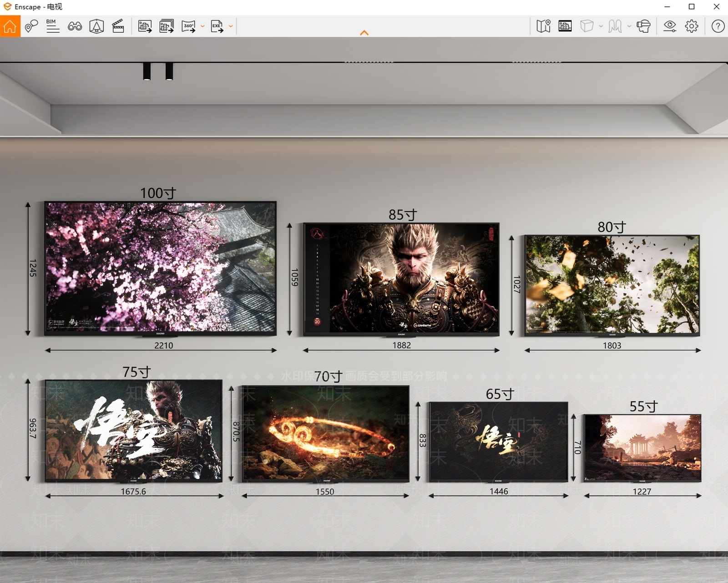Collapse the toolbar with the orange chevron
The width and height of the screenshot is (728, 583).
364,33
